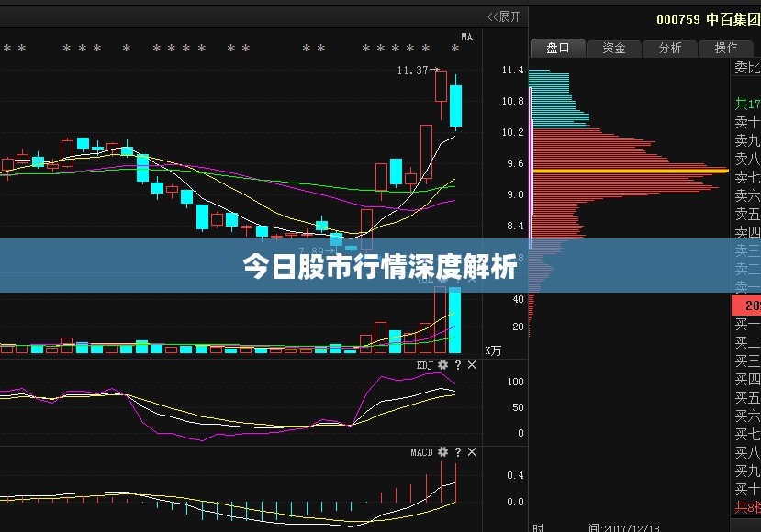This screenshot has width=761, height=532.
Task: Select the 卖六 order row
Action: (x=747, y=195)
